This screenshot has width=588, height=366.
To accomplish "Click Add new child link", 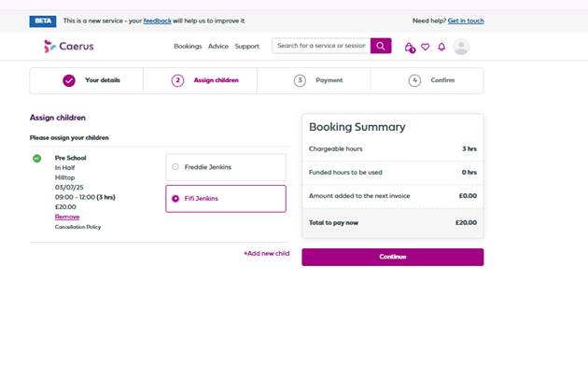I will pyautogui.click(x=266, y=254).
